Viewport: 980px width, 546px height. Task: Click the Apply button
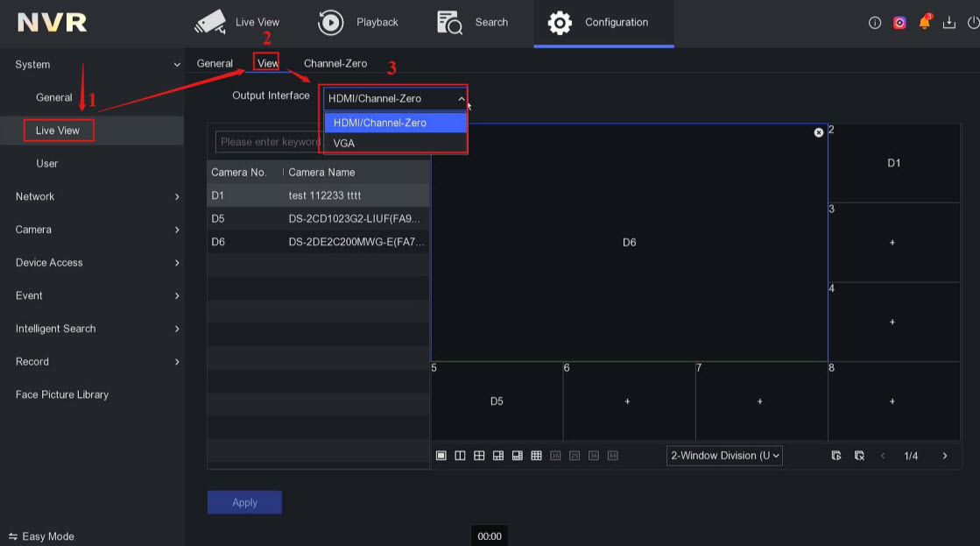[244, 502]
